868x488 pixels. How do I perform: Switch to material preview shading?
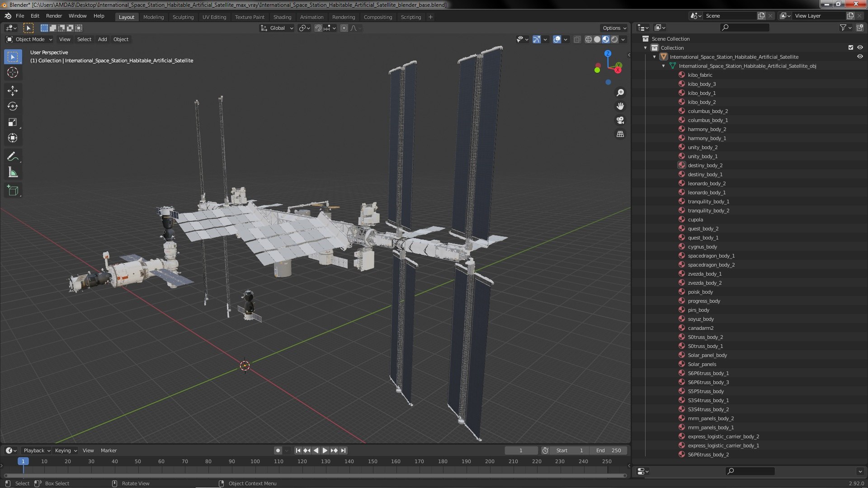pos(606,40)
